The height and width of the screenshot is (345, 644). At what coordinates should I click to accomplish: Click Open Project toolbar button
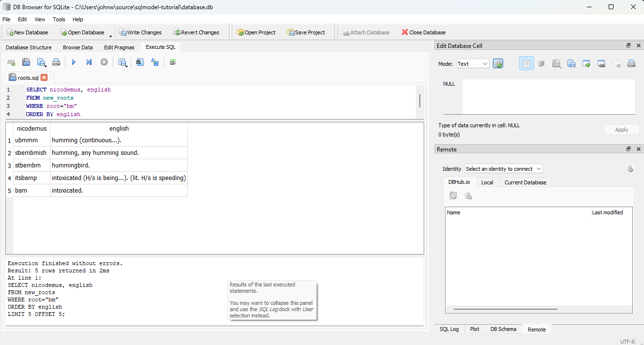click(256, 32)
